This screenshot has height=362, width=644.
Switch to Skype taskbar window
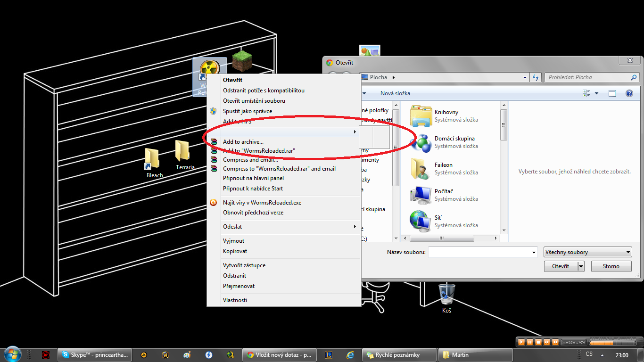pos(94,355)
